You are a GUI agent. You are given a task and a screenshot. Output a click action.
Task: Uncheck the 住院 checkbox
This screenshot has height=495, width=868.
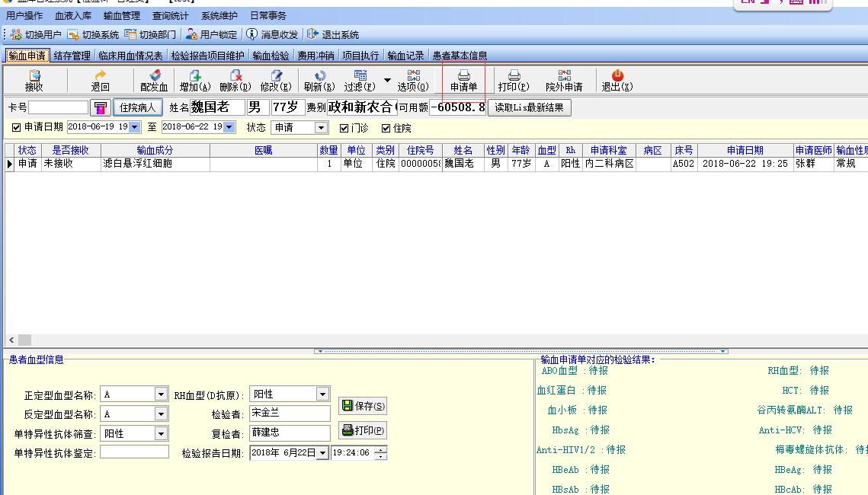click(386, 128)
